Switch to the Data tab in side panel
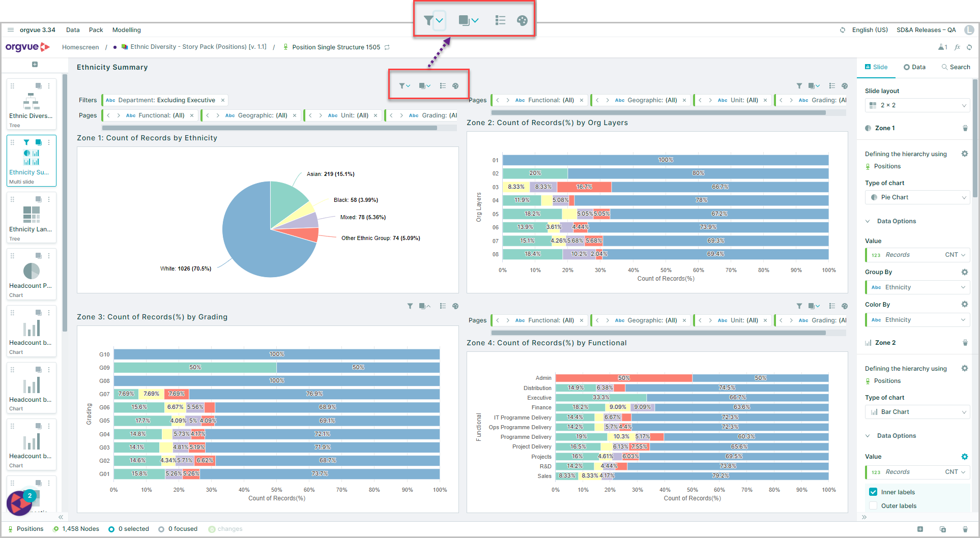Screen dimensions: 980x538 click(x=914, y=67)
